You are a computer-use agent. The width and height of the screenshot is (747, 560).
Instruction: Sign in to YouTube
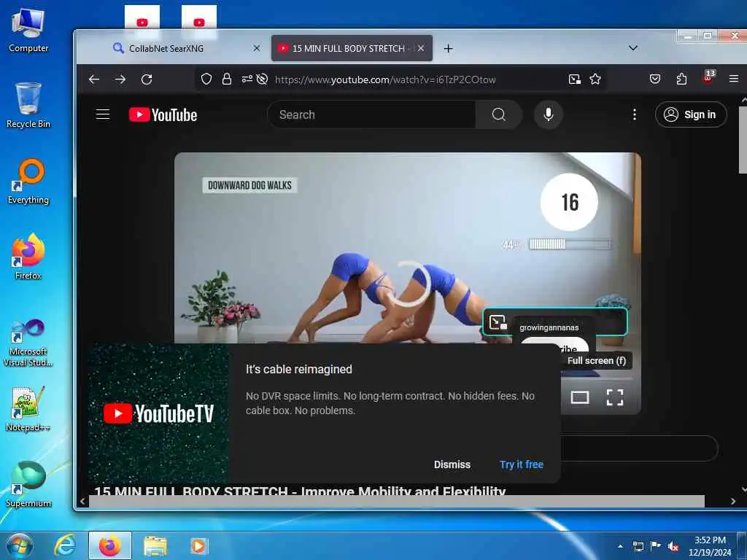tap(691, 114)
